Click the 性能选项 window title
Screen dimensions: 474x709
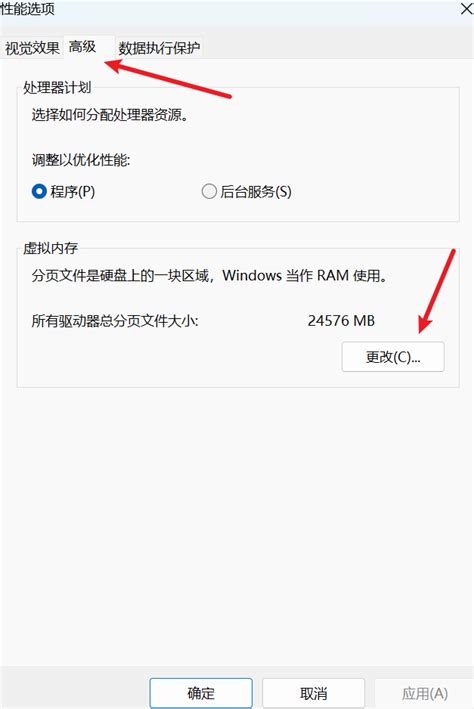tap(27, 9)
